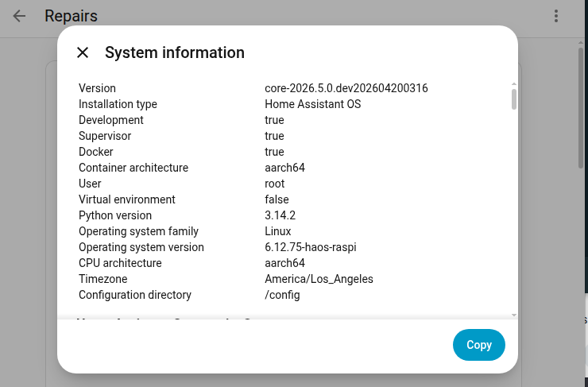Click the 'Timezone' label
The width and height of the screenshot is (588, 387).
[103, 279]
